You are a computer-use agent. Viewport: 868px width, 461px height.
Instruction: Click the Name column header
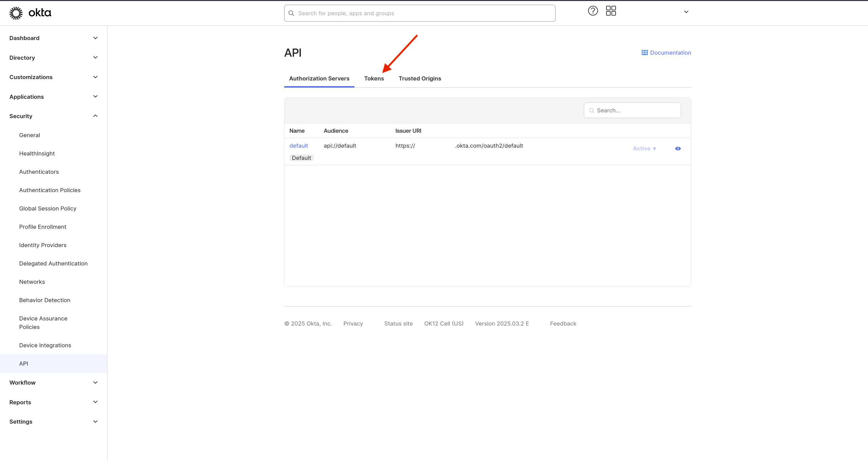click(297, 131)
